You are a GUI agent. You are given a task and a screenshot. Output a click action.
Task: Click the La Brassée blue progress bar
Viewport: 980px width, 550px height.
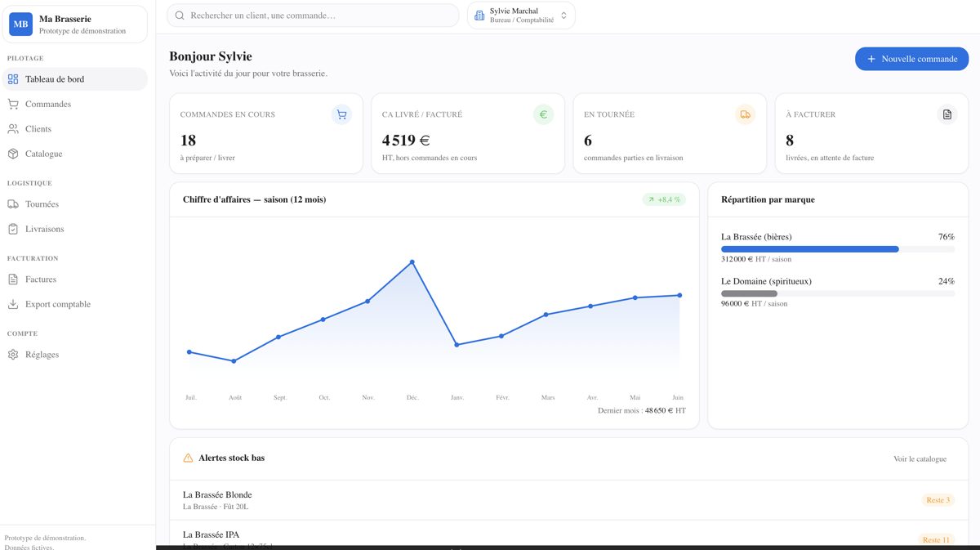809,249
